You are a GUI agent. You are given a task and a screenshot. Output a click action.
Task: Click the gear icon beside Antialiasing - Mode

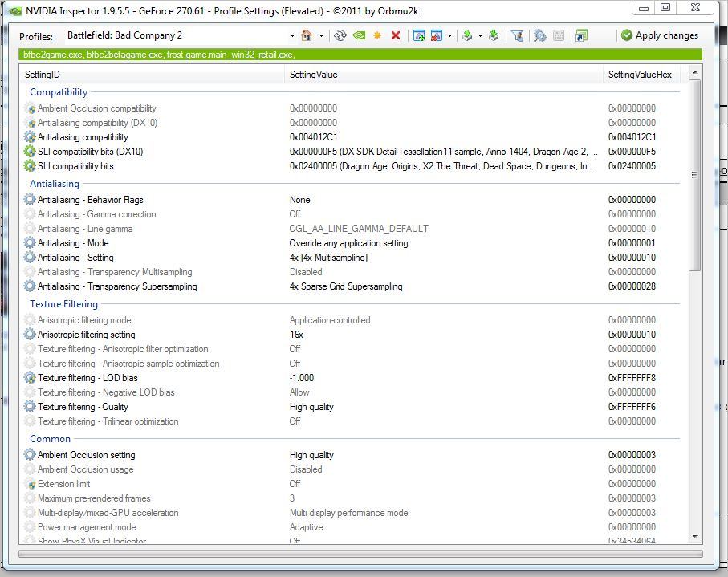pyautogui.click(x=30, y=243)
